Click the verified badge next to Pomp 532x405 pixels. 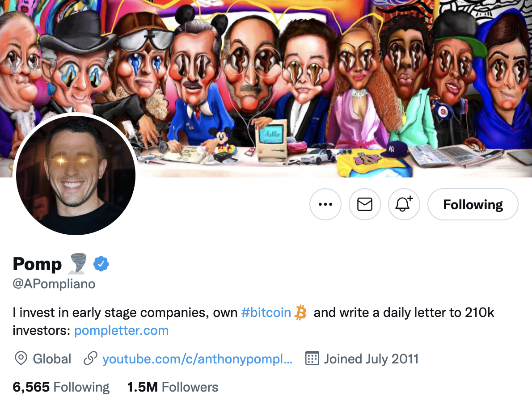[x=101, y=264]
